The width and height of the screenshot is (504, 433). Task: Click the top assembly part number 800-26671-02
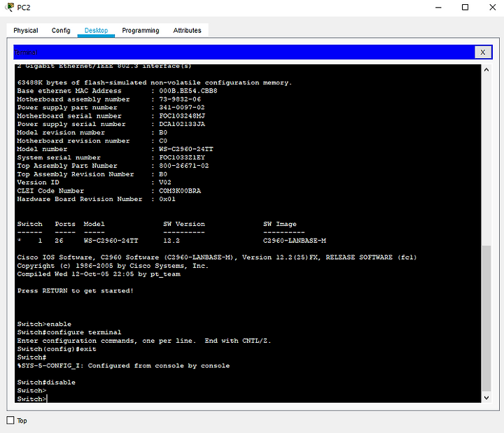(x=184, y=166)
